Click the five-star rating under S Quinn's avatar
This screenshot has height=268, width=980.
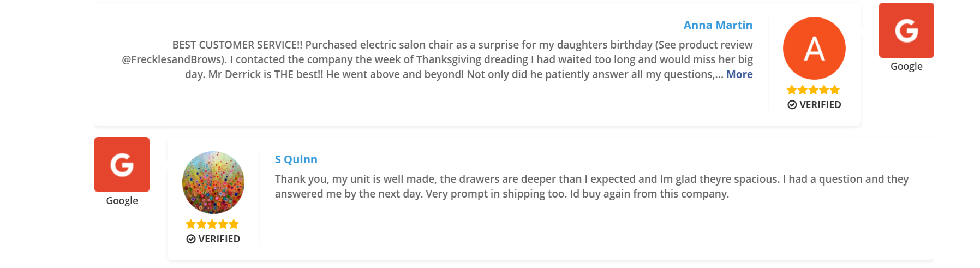coord(212,224)
